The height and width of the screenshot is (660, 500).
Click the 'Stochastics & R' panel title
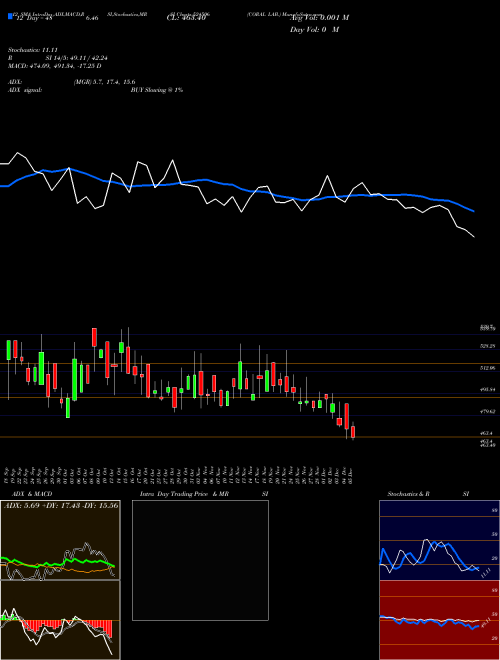[409, 494]
